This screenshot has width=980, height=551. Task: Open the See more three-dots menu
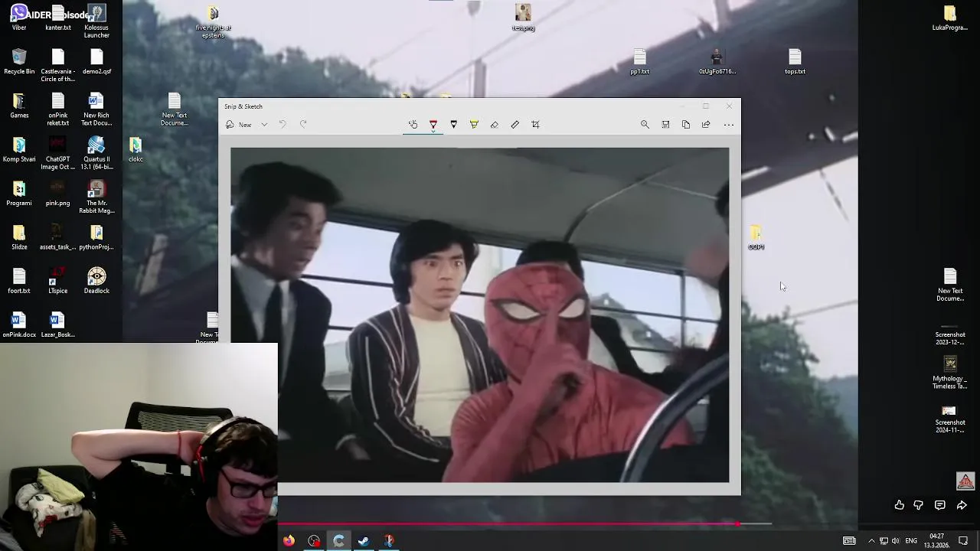coord(729,125)
